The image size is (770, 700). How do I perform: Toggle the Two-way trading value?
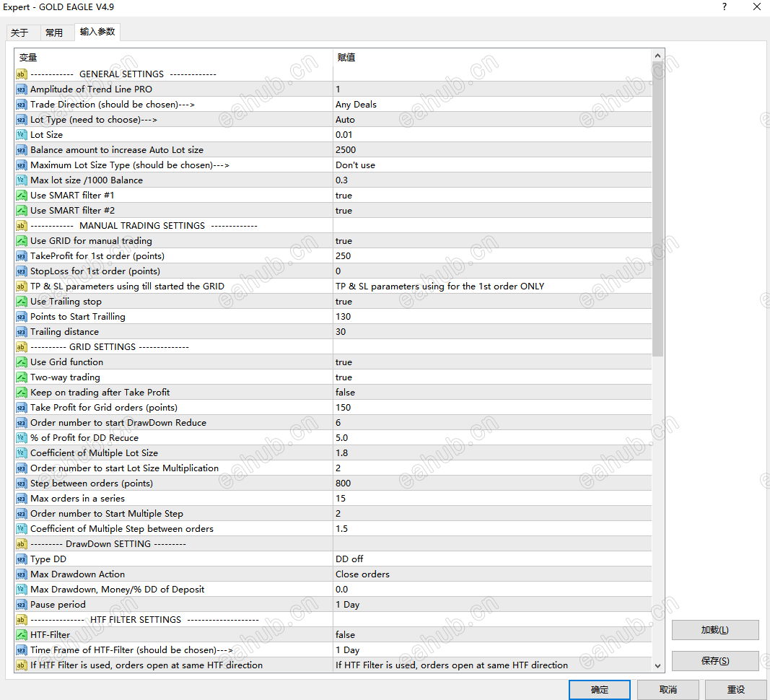point(493,377)
